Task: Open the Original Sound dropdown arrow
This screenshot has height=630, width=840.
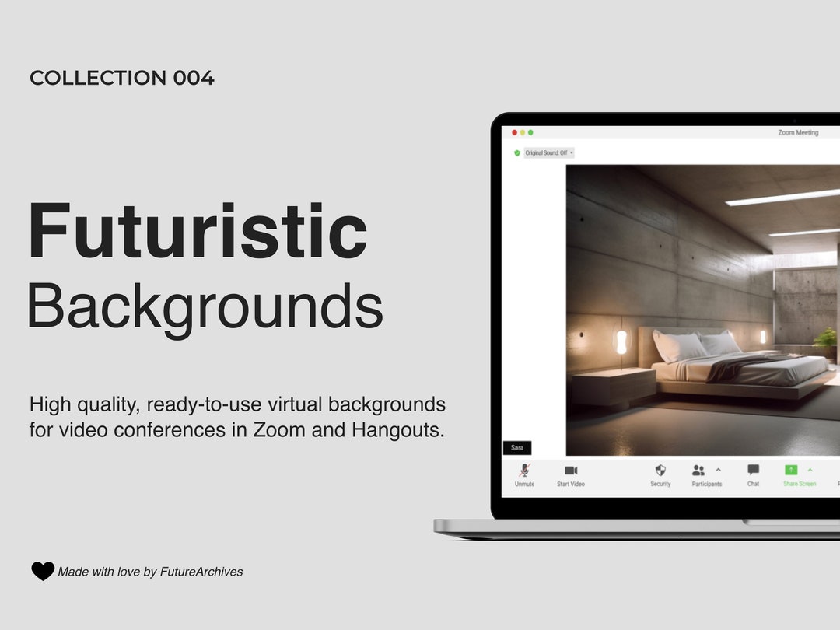Action: tap(572, 152)
